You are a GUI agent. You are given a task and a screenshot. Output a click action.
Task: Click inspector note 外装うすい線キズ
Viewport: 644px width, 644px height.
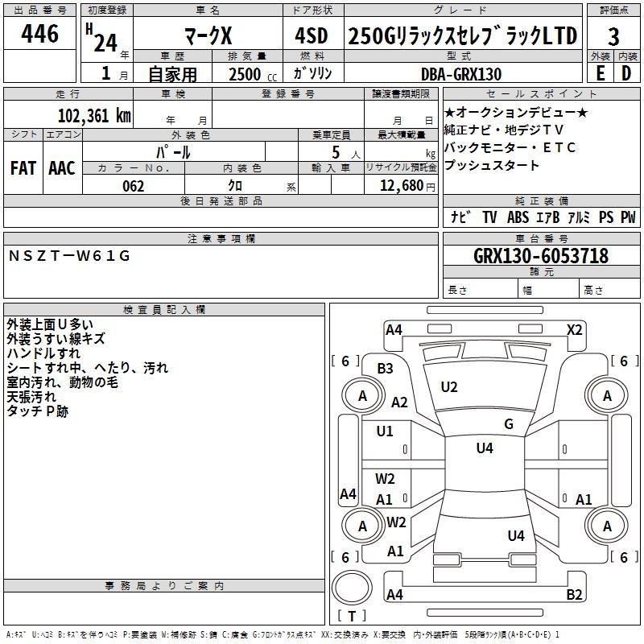coord(56,339)
